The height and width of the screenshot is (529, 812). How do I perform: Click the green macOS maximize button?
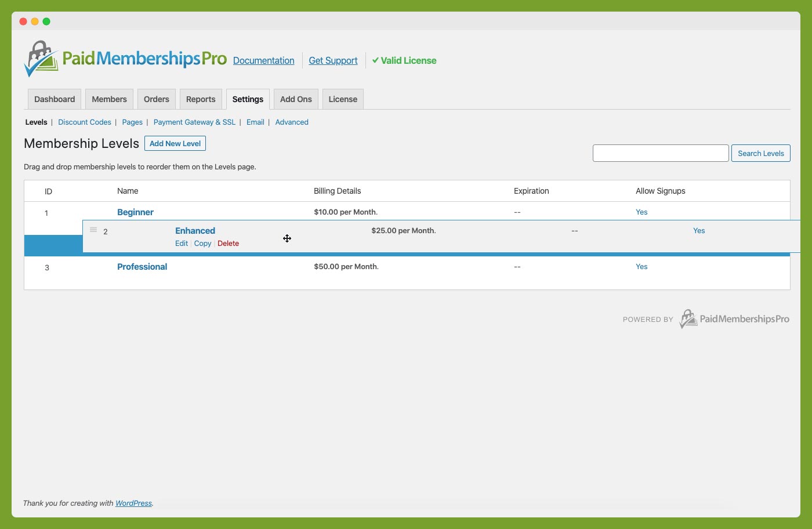click(46, 21)
